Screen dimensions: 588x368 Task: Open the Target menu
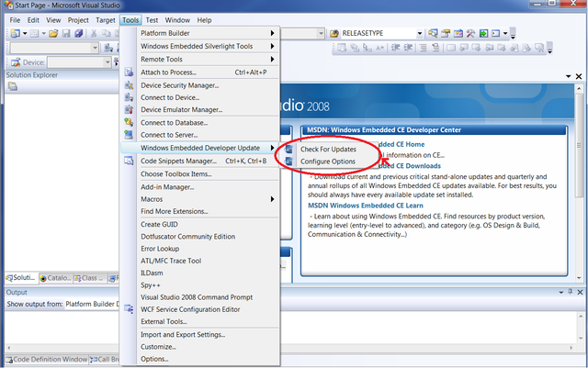106,20
